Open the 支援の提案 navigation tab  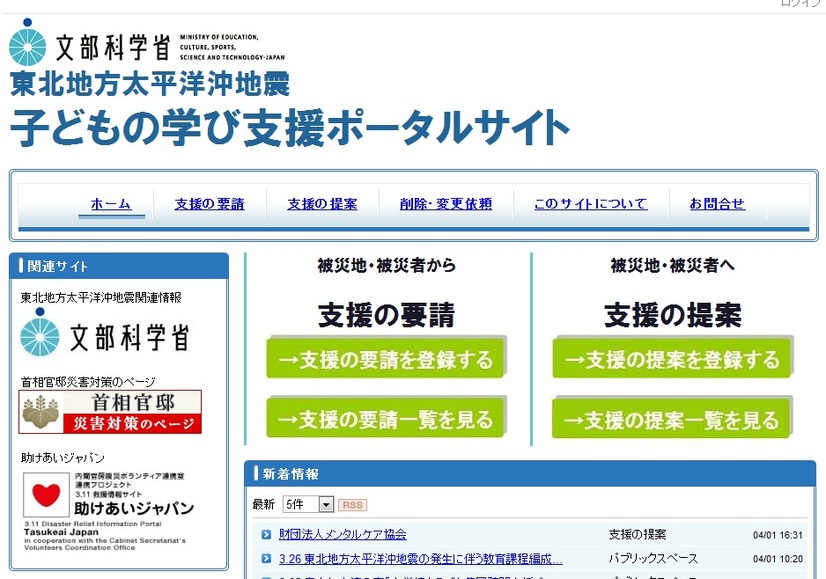click(322, 204)
